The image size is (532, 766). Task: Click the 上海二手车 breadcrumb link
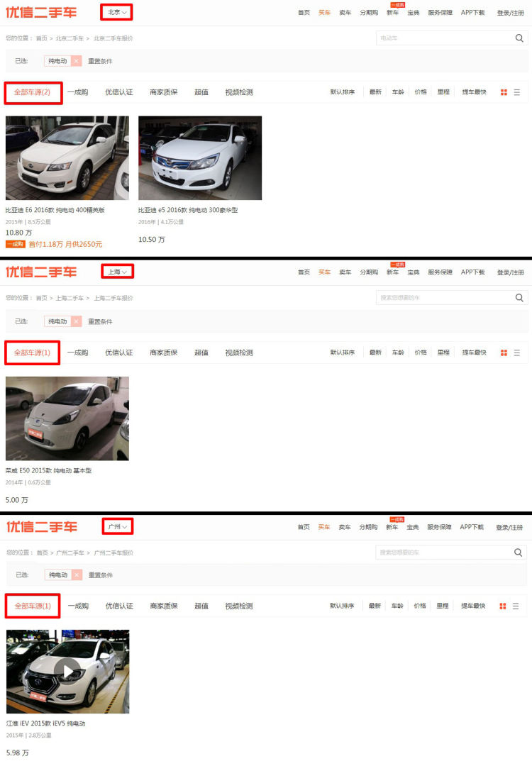point(70,297)
